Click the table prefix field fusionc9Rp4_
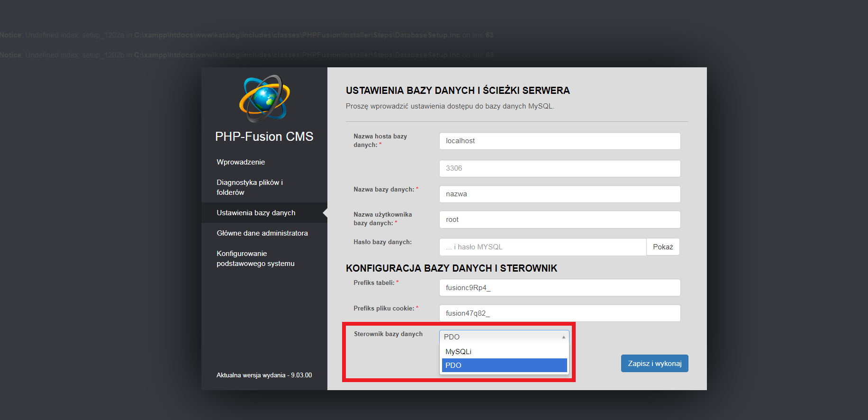 560,288
